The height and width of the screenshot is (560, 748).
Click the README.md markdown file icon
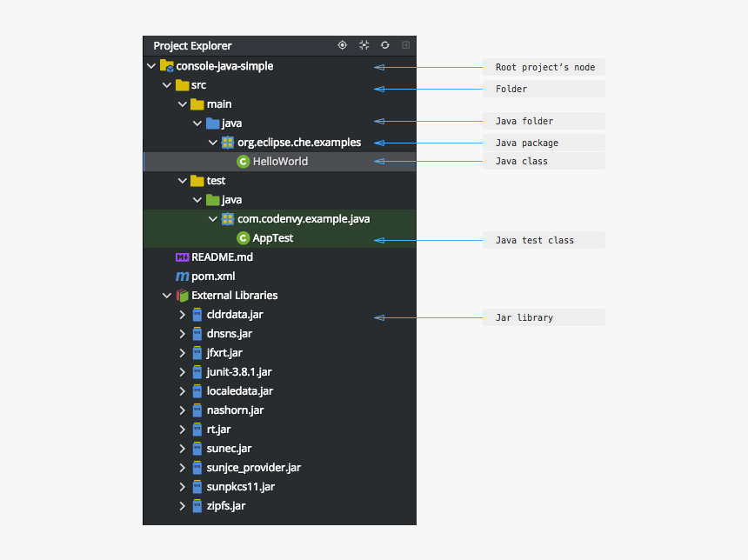tap(183, 257)
